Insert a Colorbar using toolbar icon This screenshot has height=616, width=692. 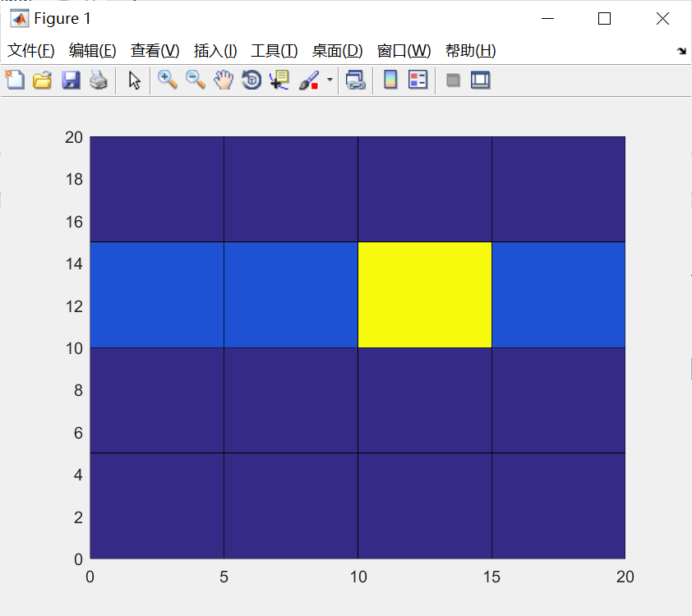coord(390,80)
